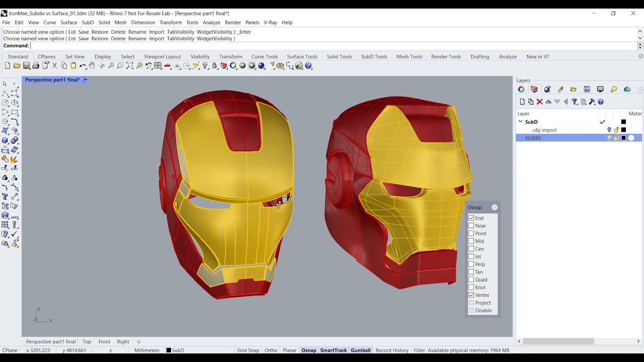Open the Rendering teapot panel tab
This screenshot has width=644, height=362.
(x=627, y=89)
